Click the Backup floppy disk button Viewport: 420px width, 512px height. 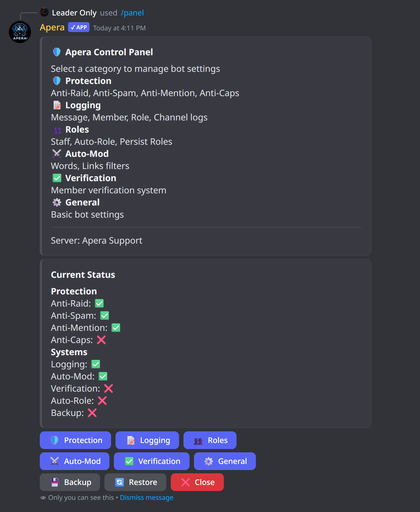[70, 482]
